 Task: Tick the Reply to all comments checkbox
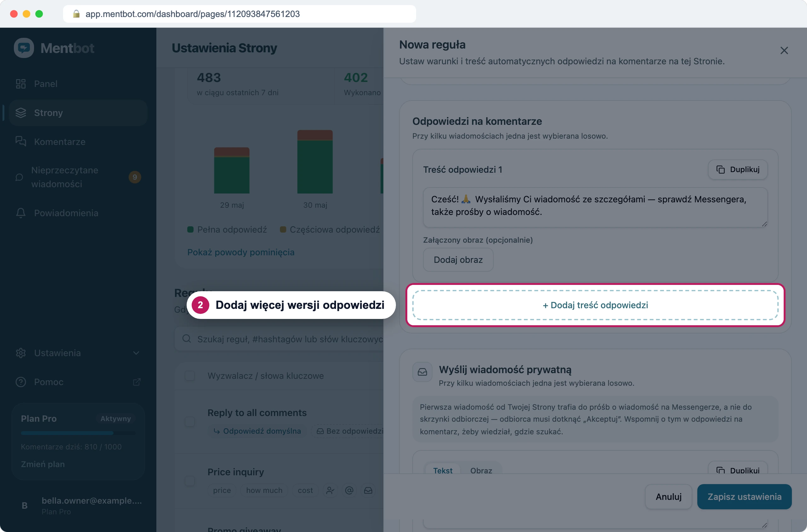[x=190, y=422]
